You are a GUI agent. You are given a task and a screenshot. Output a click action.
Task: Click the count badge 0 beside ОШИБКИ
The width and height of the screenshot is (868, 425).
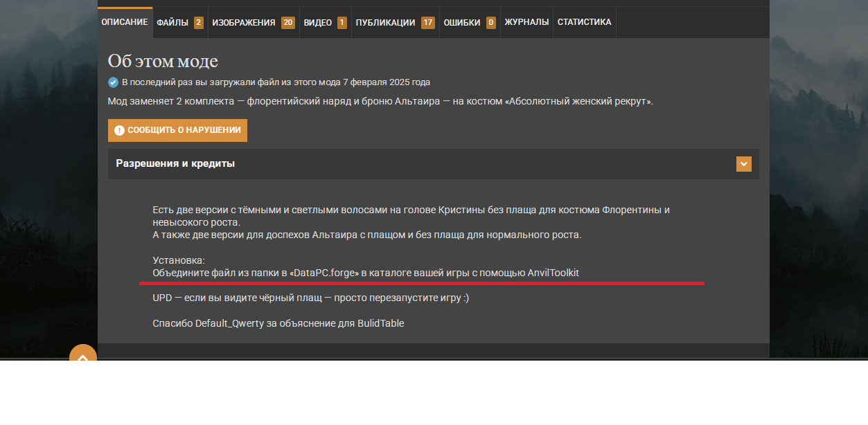491,23
